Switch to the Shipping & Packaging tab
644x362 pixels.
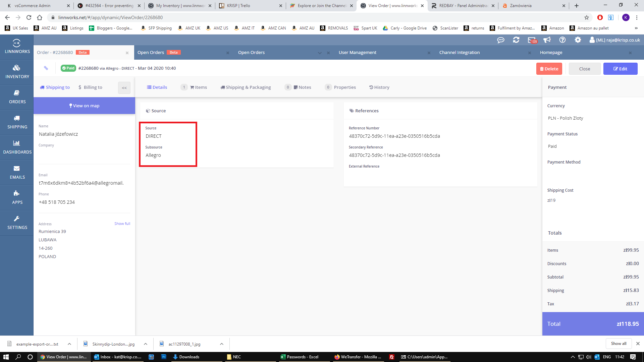246,87
